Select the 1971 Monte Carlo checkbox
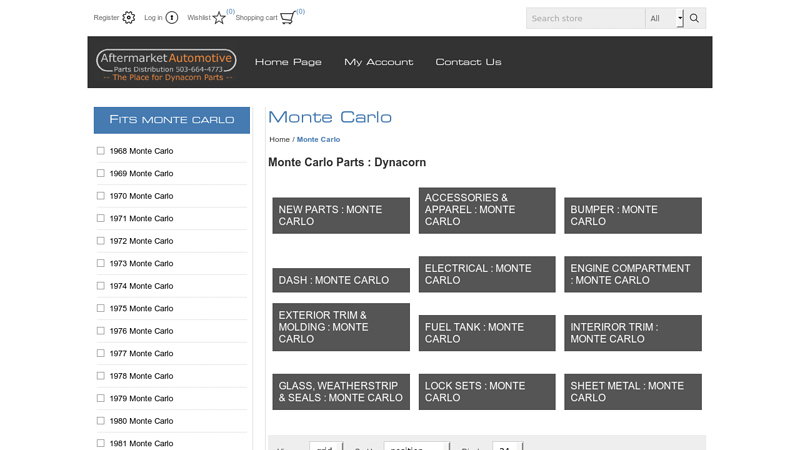800x450 pixels. [101, 218]
